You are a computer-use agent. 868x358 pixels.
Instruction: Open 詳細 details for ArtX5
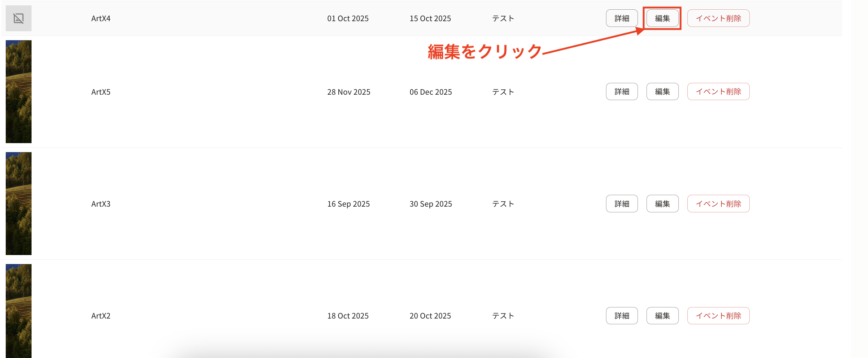(622, 91)
